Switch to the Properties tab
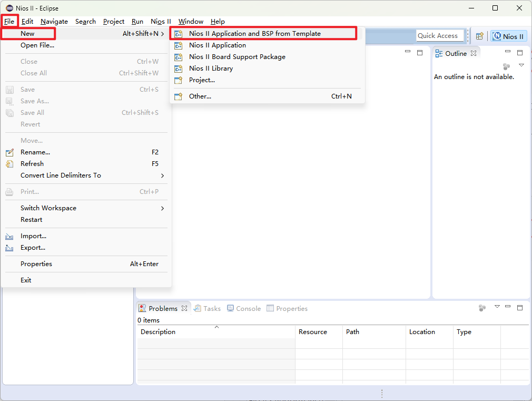 tap(287, 308)
